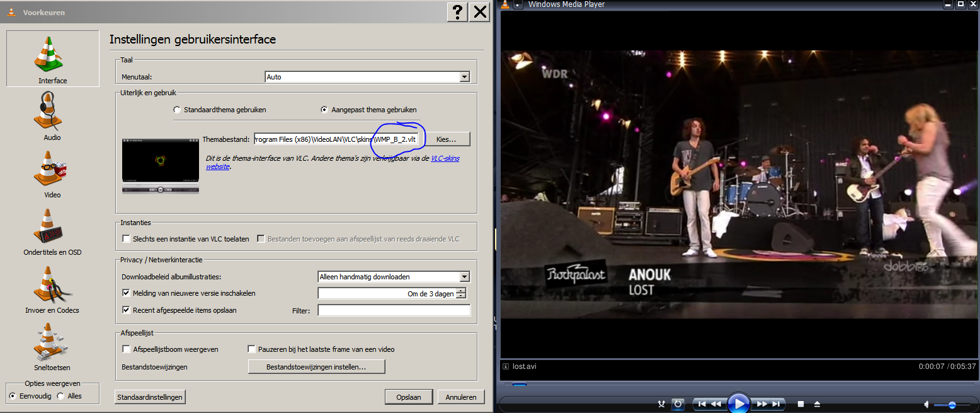This screenshot has width=980, height=413.
Task: Switch Opties weergeven to Alles
Action: click(x=60, y=396)
